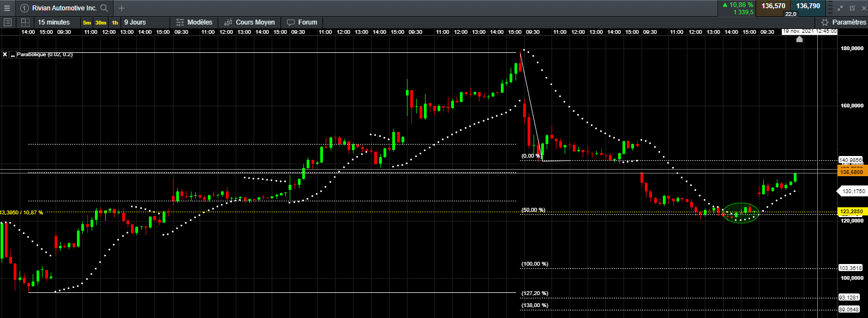Select the (138,00 %) Fibonacci label

pyautogui.click(x=535, y=305)
